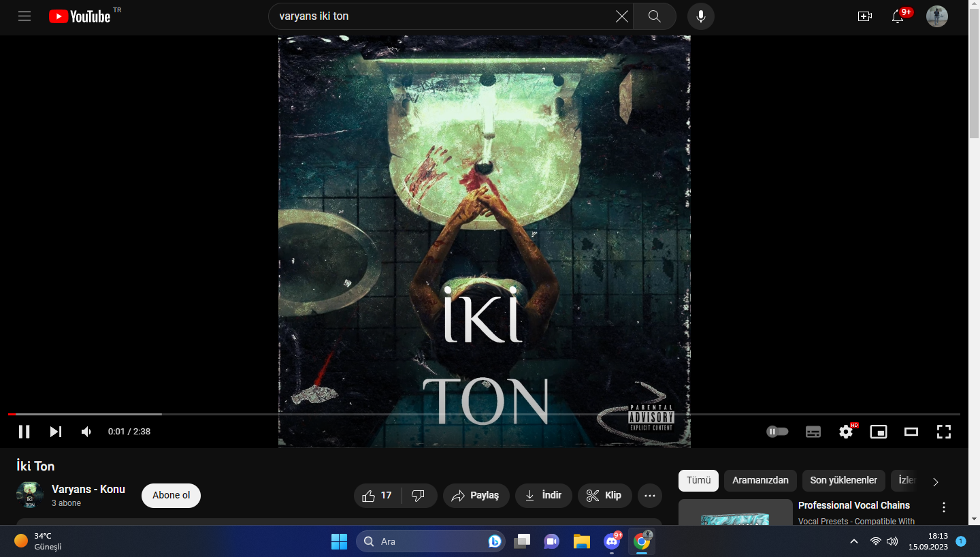Open the notifications bell
This screenshot has height=557, width=980.
click(x=898, y=16)
